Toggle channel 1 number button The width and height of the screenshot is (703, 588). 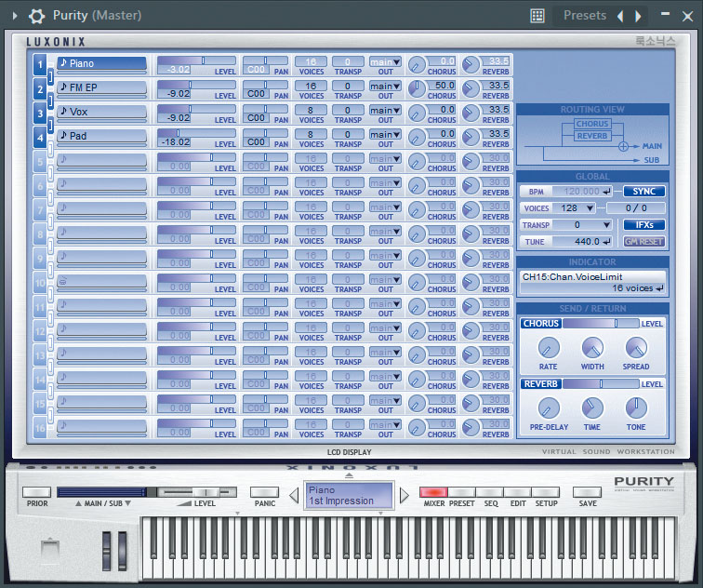40,64
